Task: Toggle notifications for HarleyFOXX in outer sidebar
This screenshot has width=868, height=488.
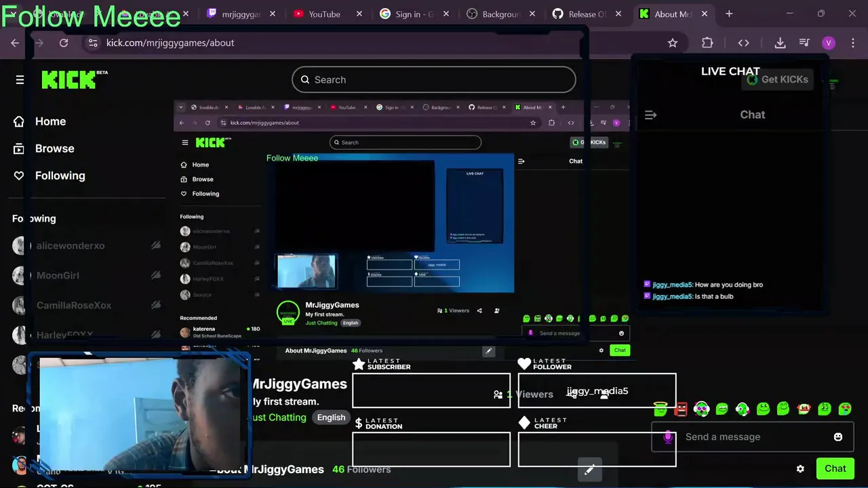Action: 155,335
